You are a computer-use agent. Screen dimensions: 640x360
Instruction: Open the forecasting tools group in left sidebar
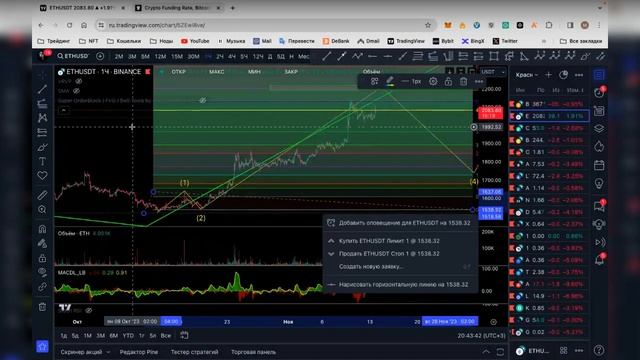coord(42,132)
